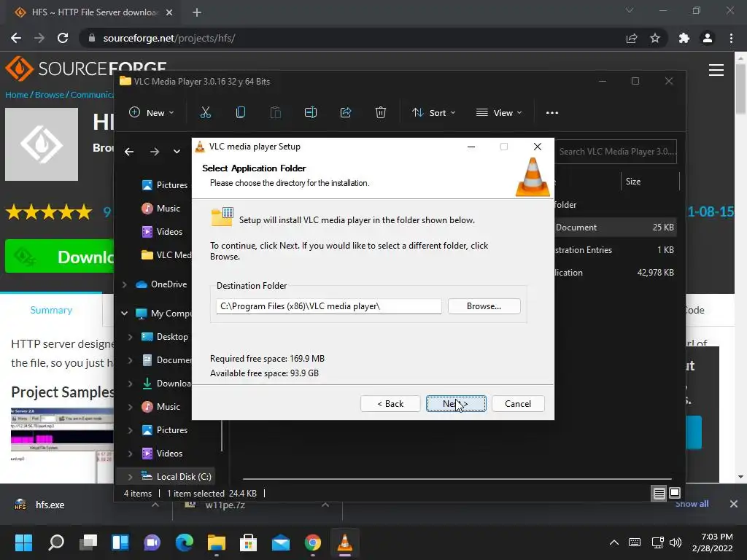Open a new Chrome tab

pos(197,12)
